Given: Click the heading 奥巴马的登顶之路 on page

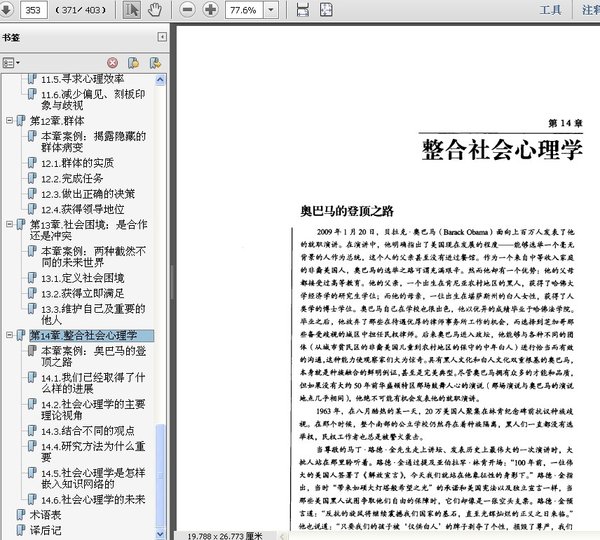Looking at the screenshot, I should pyautogui.click(x=347, y=211).
